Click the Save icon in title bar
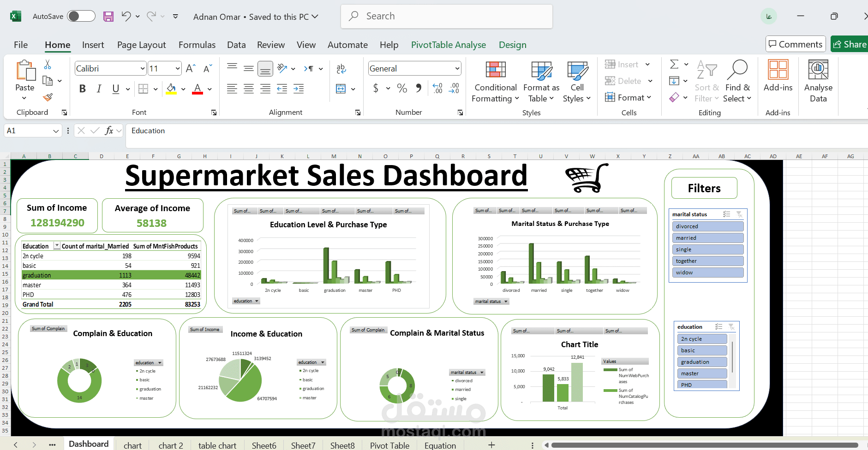 [108, 17]
